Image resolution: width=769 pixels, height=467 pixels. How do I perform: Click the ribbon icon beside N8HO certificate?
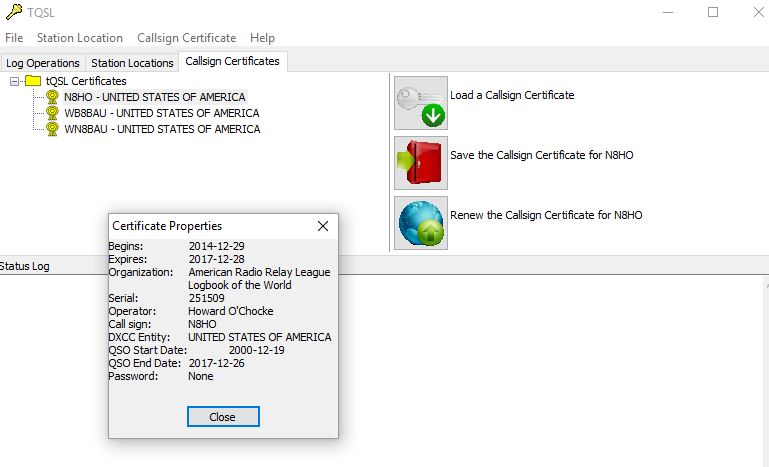pyautogui.click(x=52, y=97)
